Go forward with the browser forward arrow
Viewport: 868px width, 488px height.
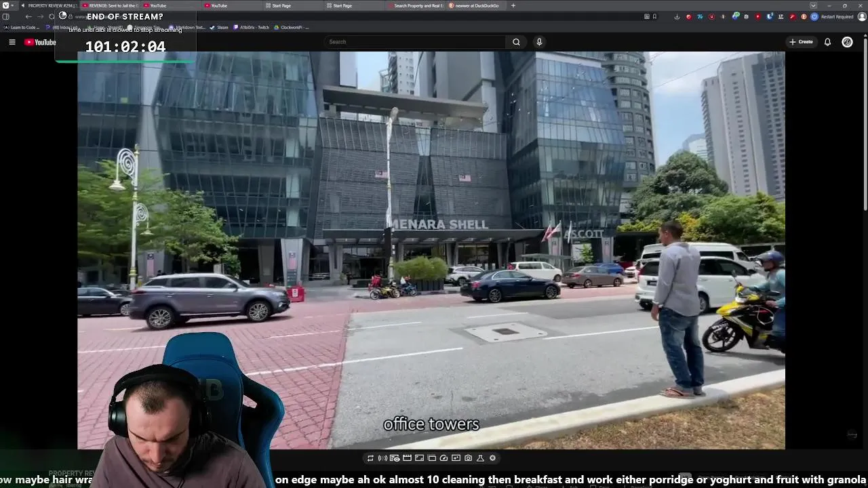coord(40,16)
